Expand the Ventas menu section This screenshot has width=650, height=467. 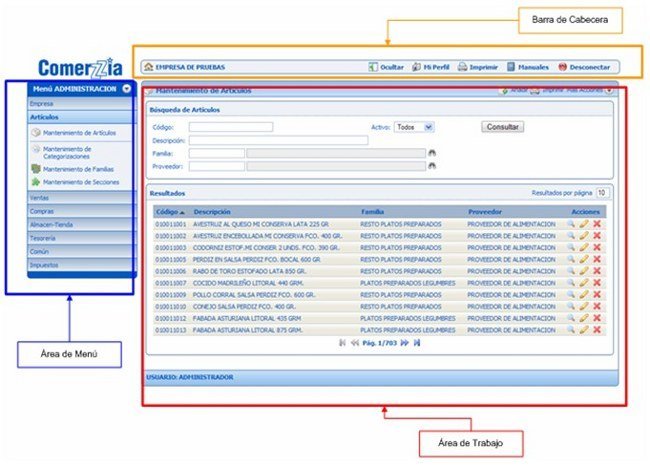coord(40,198)
